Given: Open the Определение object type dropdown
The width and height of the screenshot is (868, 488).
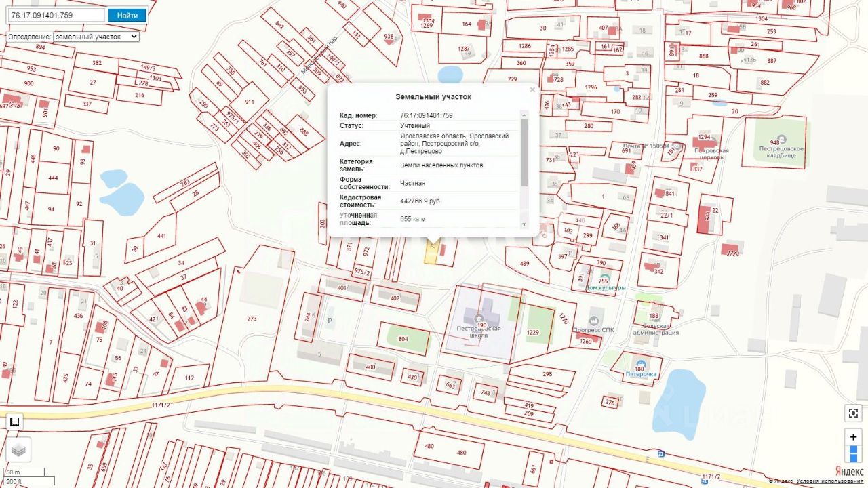Looking at the screenshot, I should click(x=96, y=37).
